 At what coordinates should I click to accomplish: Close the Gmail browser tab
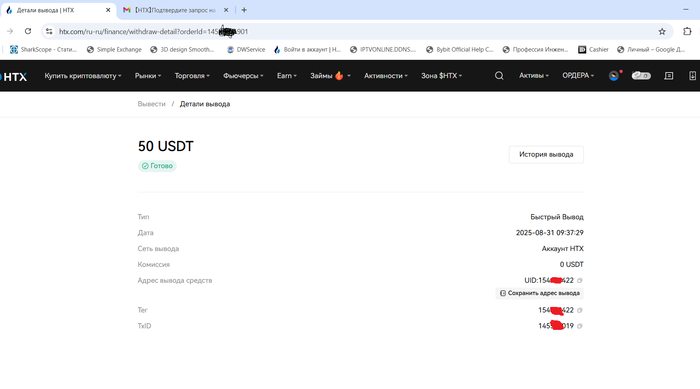(x=226, y=10)
